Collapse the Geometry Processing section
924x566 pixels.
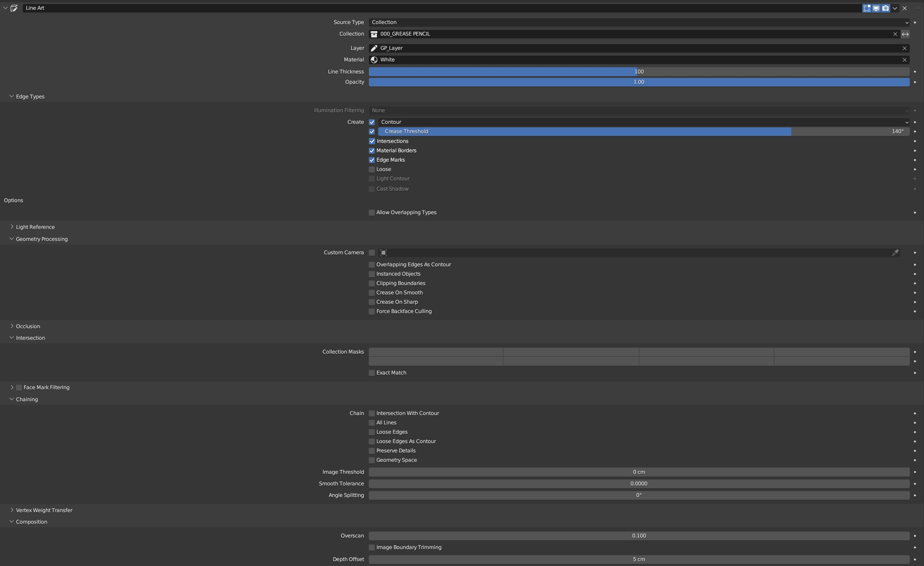[x=11, y=239]
